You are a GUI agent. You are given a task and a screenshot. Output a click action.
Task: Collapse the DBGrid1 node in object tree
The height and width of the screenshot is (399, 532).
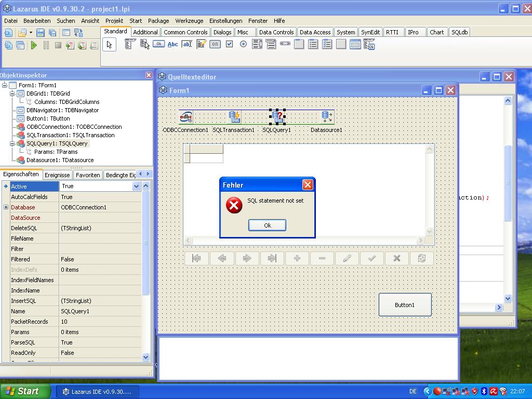click(x=12, y=94)
